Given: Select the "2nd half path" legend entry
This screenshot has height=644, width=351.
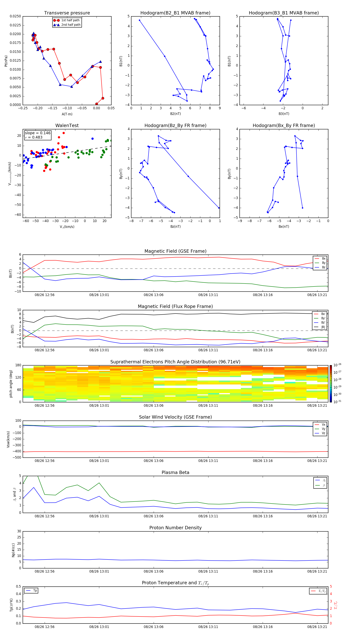Looking at the screenshot, I should (x=67, y=25).
